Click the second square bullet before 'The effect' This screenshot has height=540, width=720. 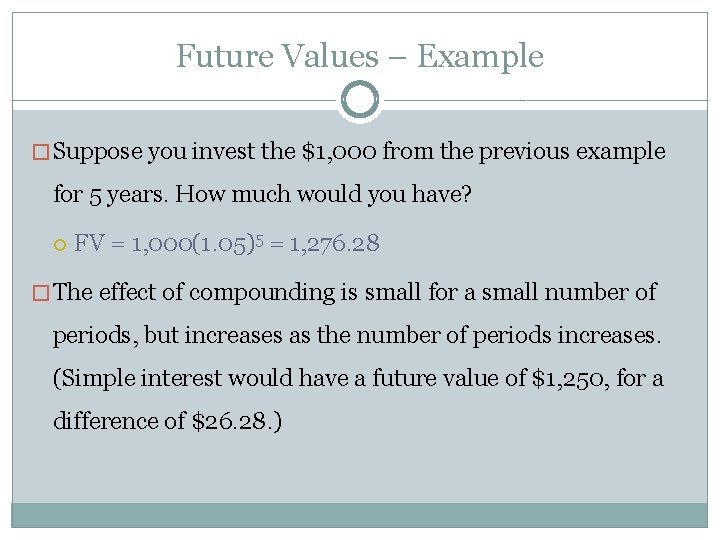tap(41, 293)
